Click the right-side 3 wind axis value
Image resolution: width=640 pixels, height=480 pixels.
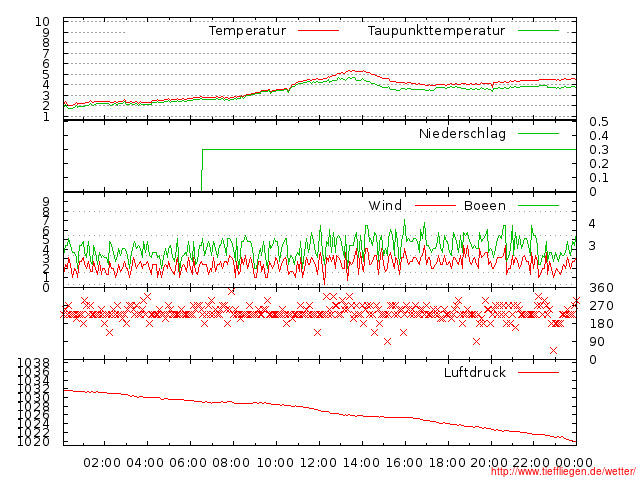click(x=592, y=246)
